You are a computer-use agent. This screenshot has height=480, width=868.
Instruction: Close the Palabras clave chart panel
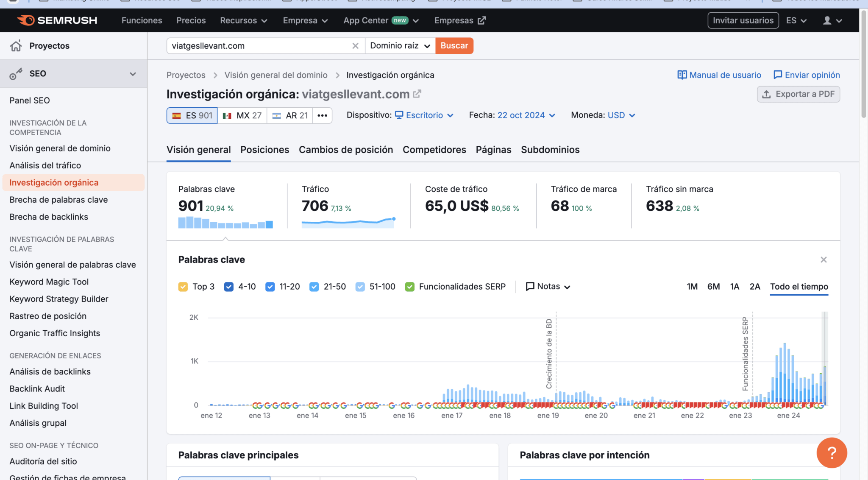pos(823,260)
